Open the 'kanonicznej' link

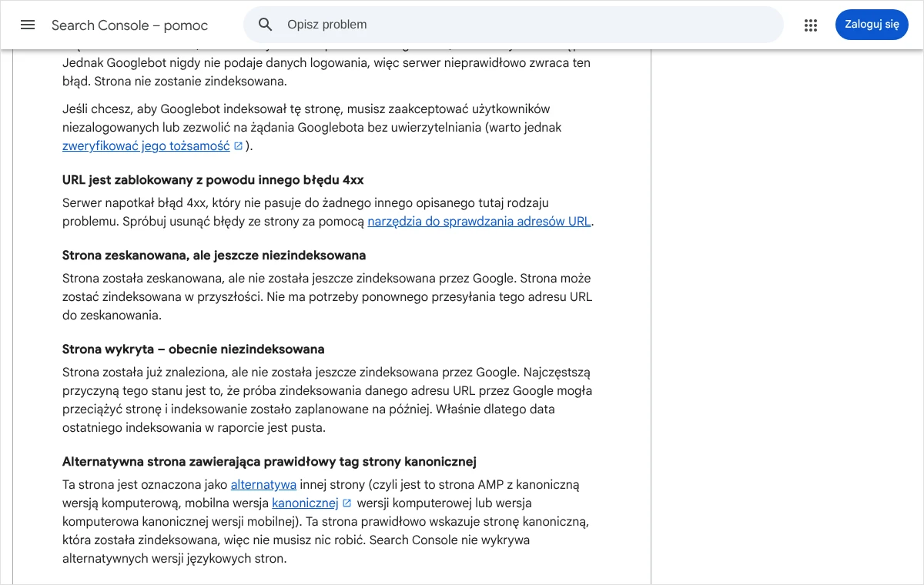[305, 503]
